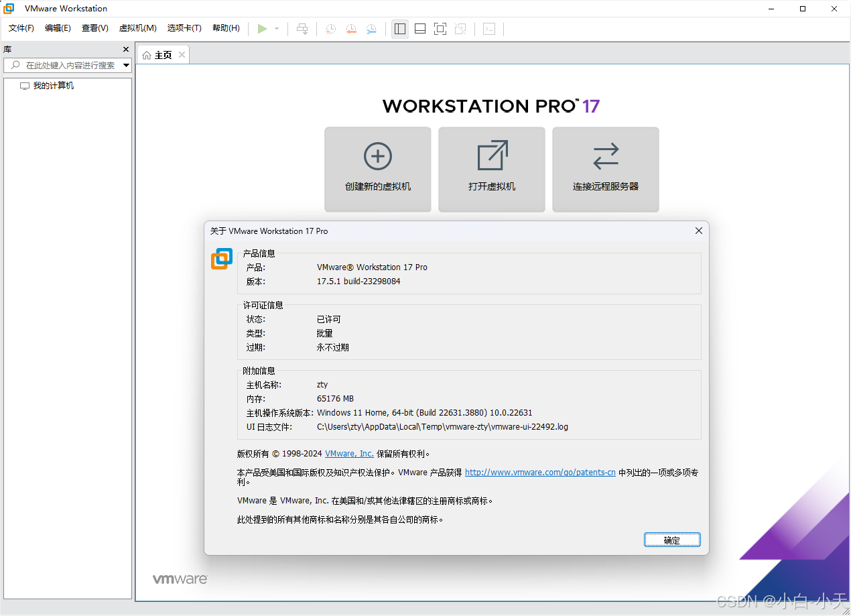Click the WORKSTATION PRO 17 heading
Viewport: 851px width, 616px height.
pyautogui.click(x=490, y=106)
